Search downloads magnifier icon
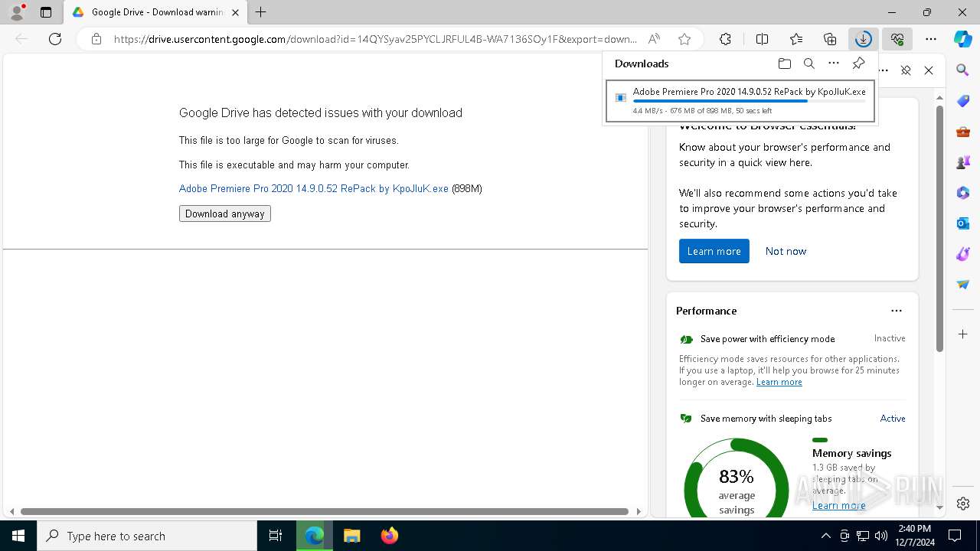Screen dimensions: 980x551 click(x=809, y=64)
